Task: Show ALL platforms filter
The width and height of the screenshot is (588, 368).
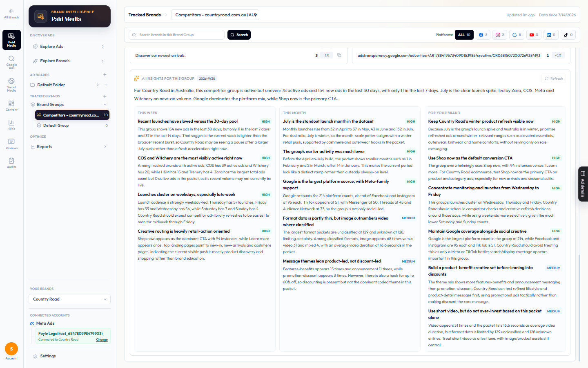Action: pos(464,35)
